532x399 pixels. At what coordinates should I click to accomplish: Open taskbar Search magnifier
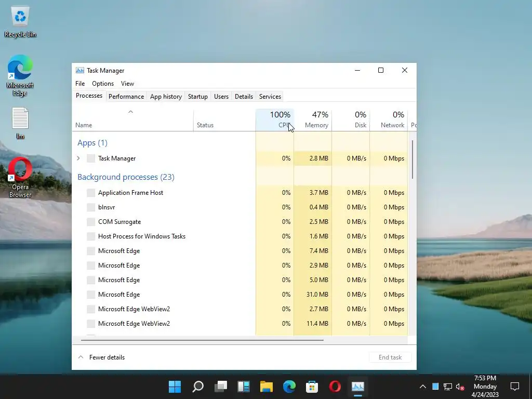(198, 387)
